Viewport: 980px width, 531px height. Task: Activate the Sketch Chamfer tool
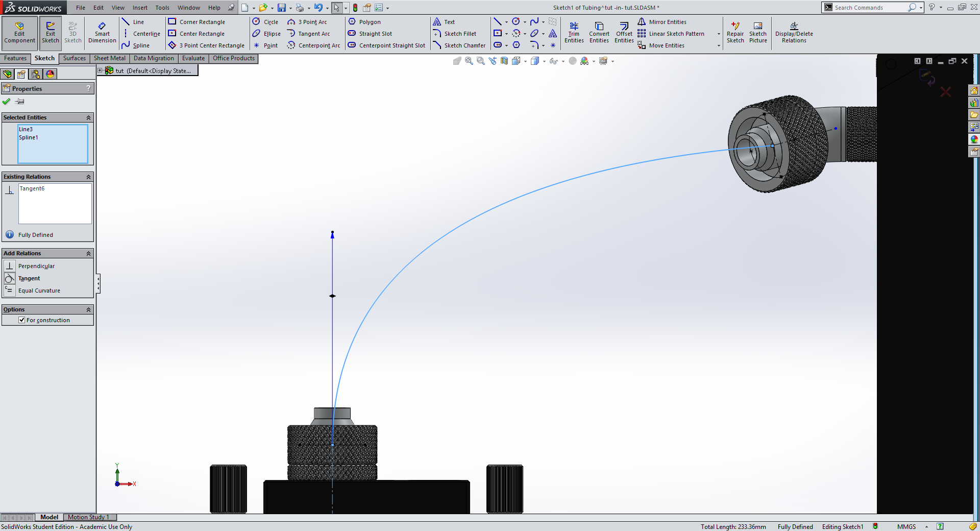click(459, 45)
